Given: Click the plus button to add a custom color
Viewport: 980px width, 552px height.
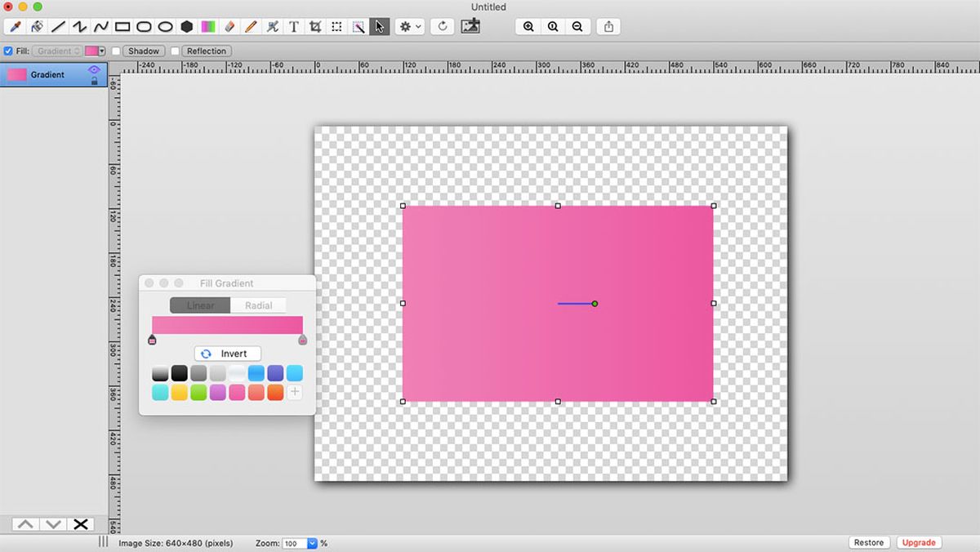Looking at the screenshot, I should [x=294, y=391].
